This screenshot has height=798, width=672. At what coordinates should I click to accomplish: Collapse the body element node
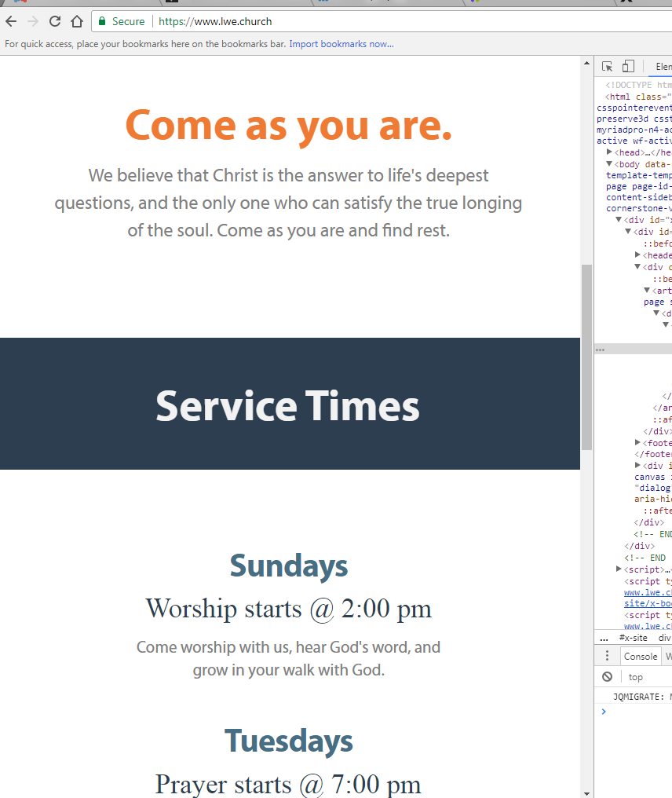pyautogui.click(x=610, y=163)
